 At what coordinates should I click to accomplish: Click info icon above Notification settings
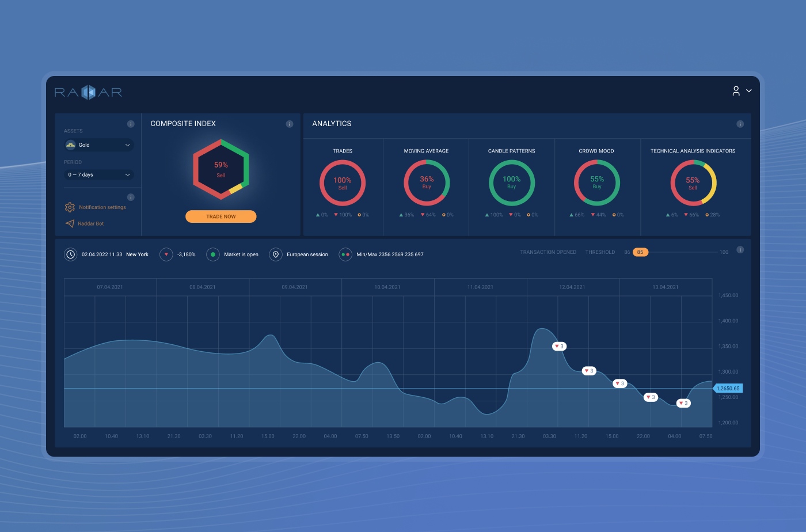pos(131,197)
